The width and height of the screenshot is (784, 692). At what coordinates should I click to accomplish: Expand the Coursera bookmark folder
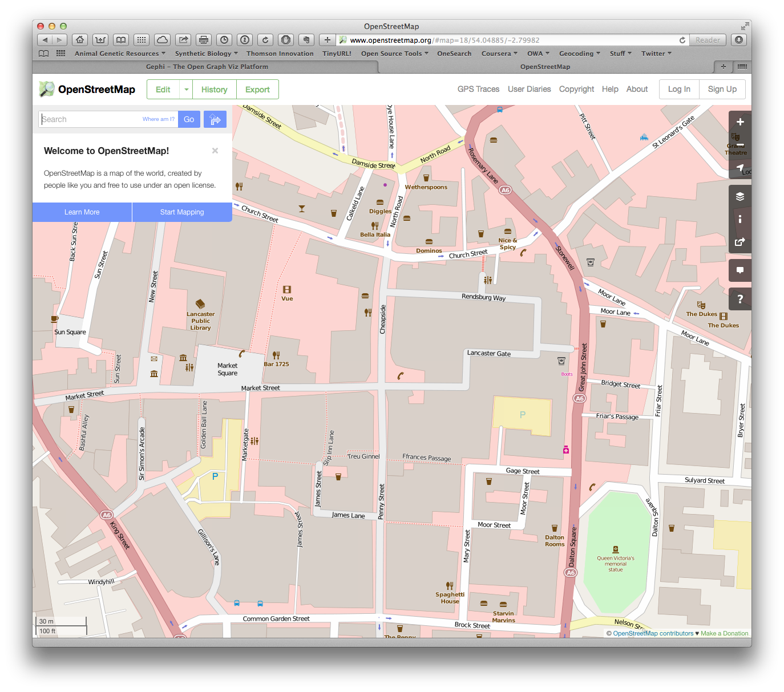click(x=499, y=54)
